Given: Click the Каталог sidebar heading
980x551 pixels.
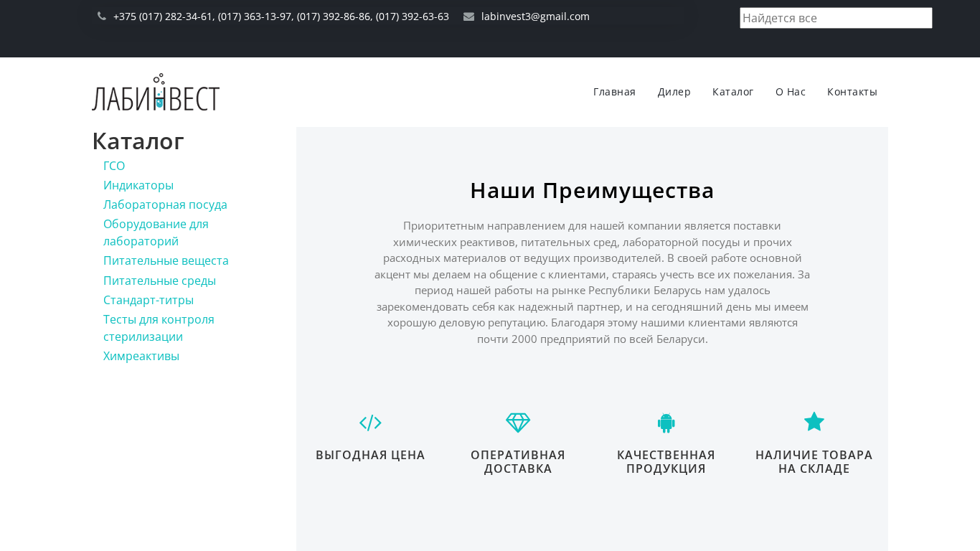Looking at the screenshot, I should pos(138,141).
